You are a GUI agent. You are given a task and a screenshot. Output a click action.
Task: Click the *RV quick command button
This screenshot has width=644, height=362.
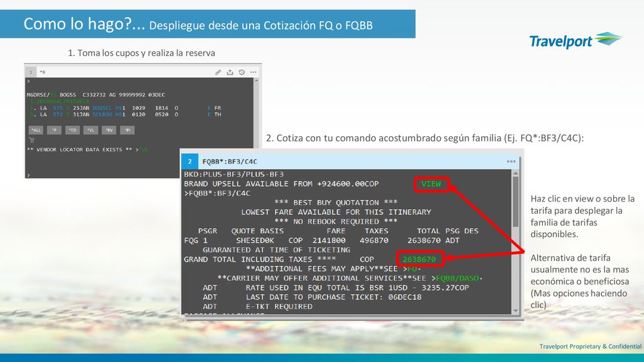[109, 130]
